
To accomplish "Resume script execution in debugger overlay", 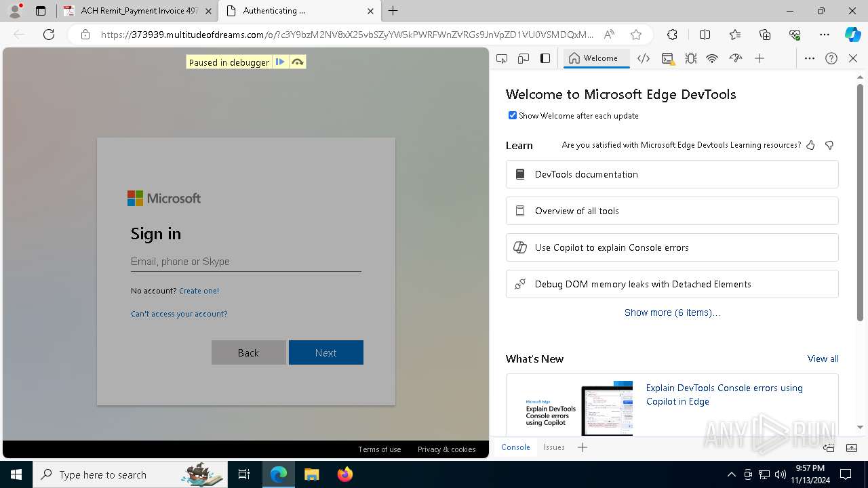I will [x=280, y=62].
